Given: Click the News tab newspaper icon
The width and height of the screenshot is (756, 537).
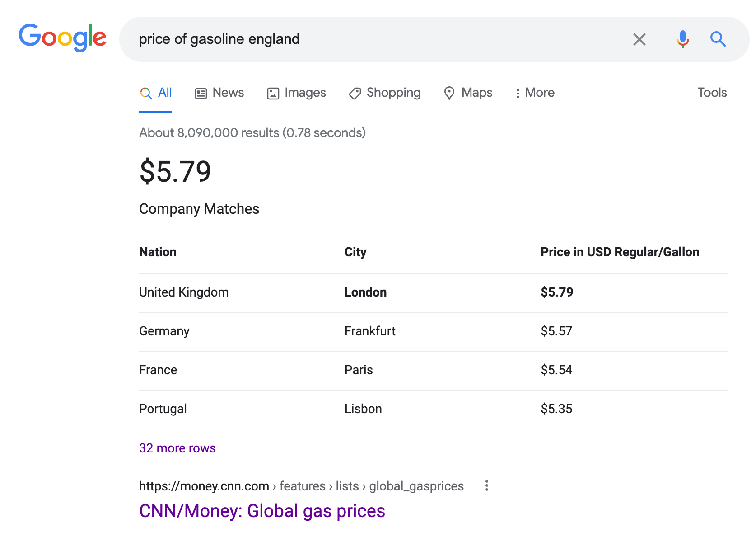Looking at the screenshot, I should click(x=201, y=94).
